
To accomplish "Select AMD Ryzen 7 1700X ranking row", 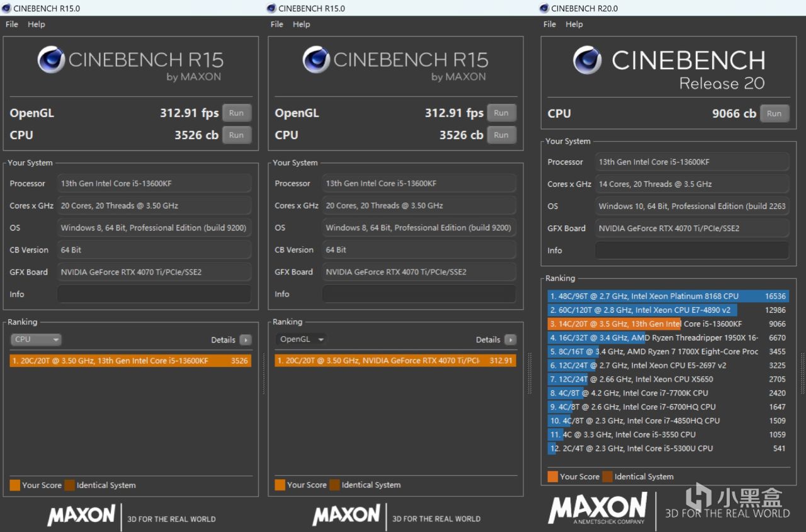I will (x=668, y=351).
